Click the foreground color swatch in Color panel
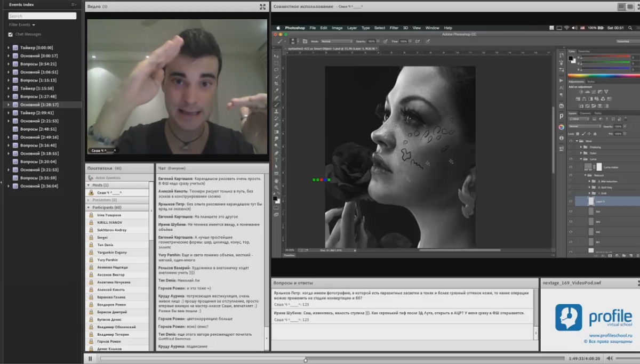The image size is (640, 364). coord(571,58)
